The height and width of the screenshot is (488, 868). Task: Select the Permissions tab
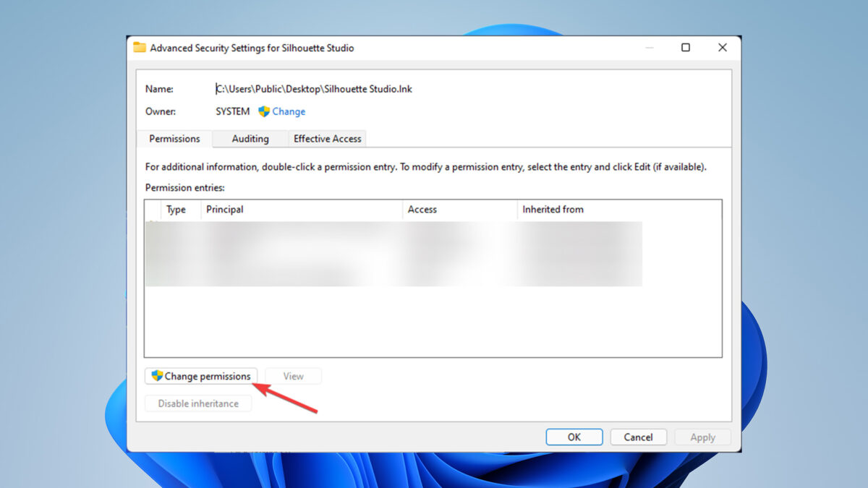174,139
